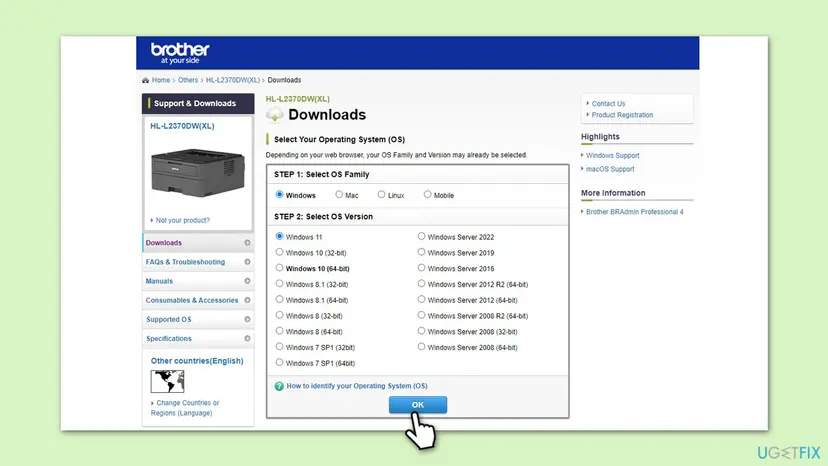
Task: Go to Home breadcrumb link
Action: pos(161,80)
